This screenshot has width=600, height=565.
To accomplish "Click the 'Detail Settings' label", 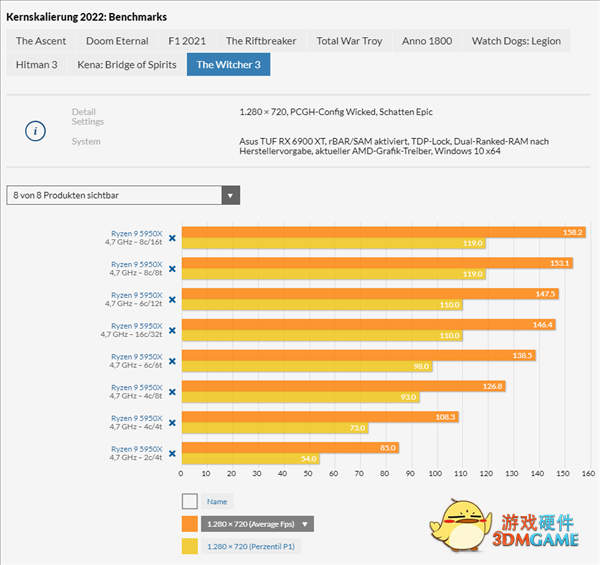I will (x=88, y=117).
